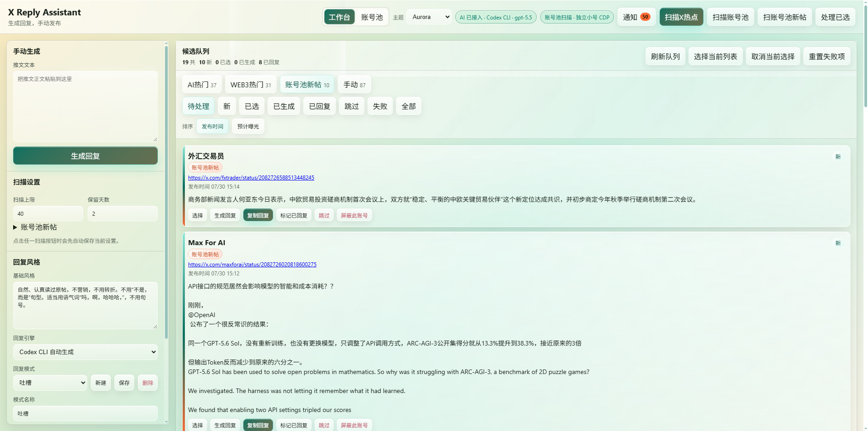Focus the 扫描上限 field showing 40
The width and height of the screenshot is (868, 431).
coord(48,213)
